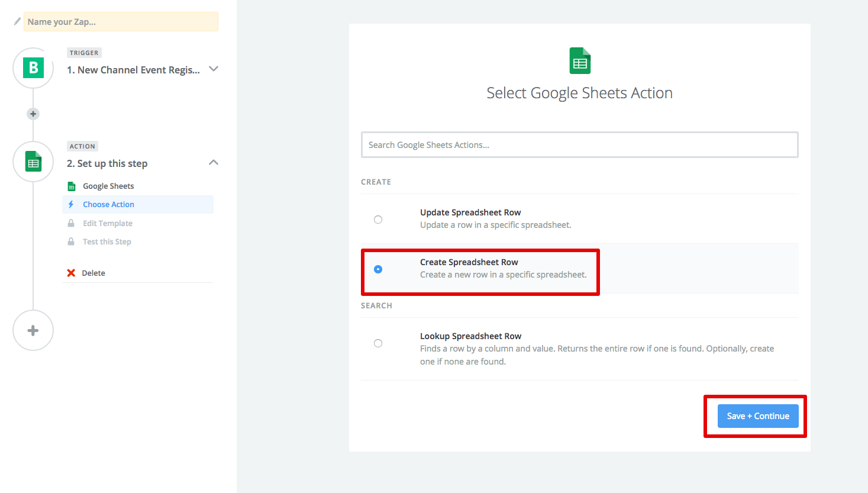Screen dimensions: 868x493
Task: Expand the New Channel Event trigger step
Action: [x=214, y=69]
